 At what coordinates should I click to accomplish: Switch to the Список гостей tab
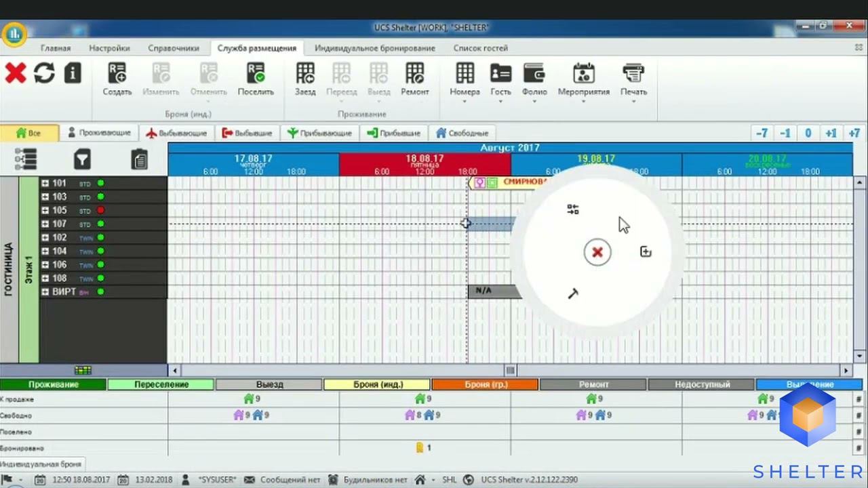click(481, 48)
